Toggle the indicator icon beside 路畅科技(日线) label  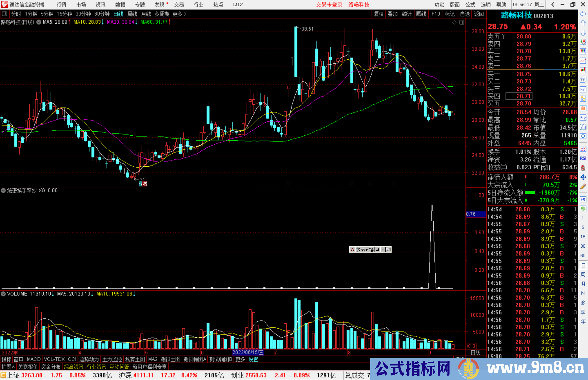(x=39, y=22)
